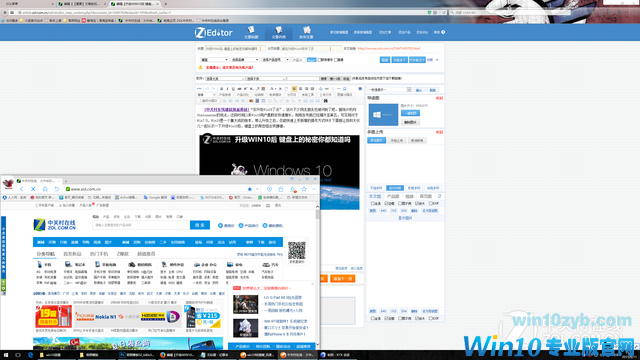640x360 pixels.
Task: Toggle the EXIF checkbox in bottom image options row
Action: point(430,318)
